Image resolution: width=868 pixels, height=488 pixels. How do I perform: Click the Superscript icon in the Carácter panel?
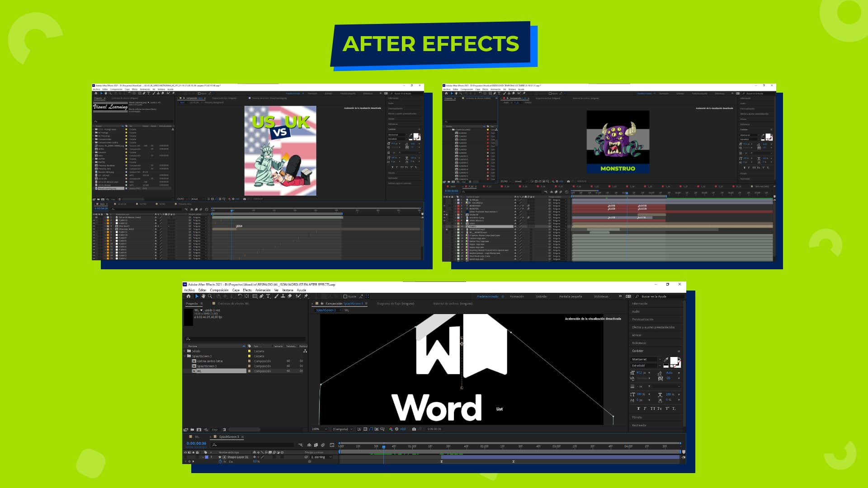pos(667,408)
